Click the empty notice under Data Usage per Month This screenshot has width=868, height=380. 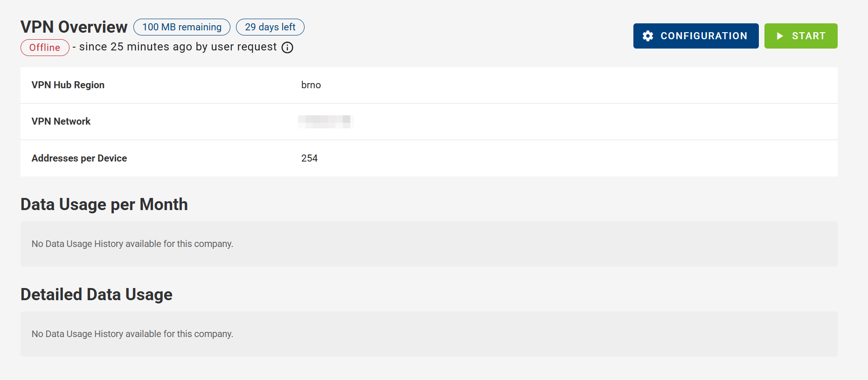point(132,244)
